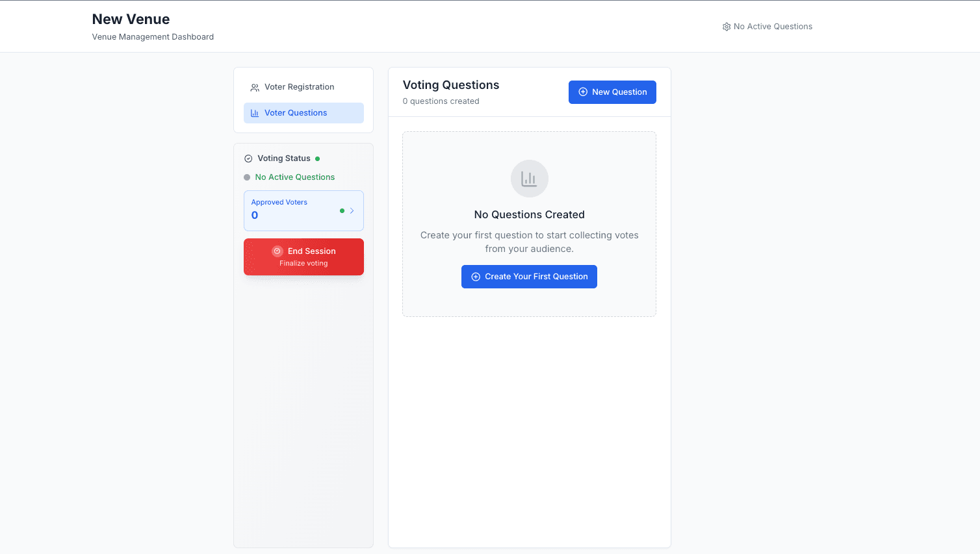The height and width of the screenshot is (554, 980).
Task: Click the circular icon on End Session button
Action: click(x=277, y=251)
